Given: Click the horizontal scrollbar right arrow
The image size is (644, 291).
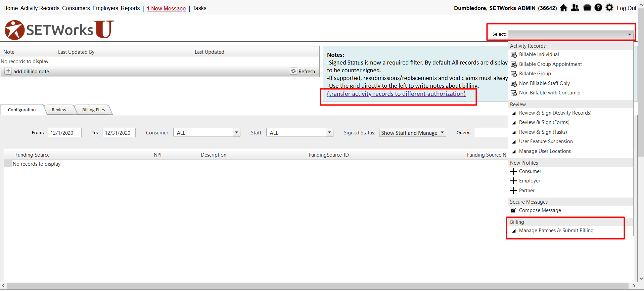Looking at the screenshot, I should point(634,286).
